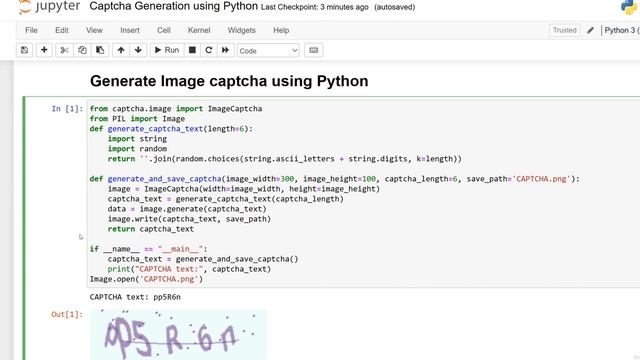Image resolution: width=640 pixels, height=360 pixels.
Task: Open the File menu
Action: coord(31,30)
